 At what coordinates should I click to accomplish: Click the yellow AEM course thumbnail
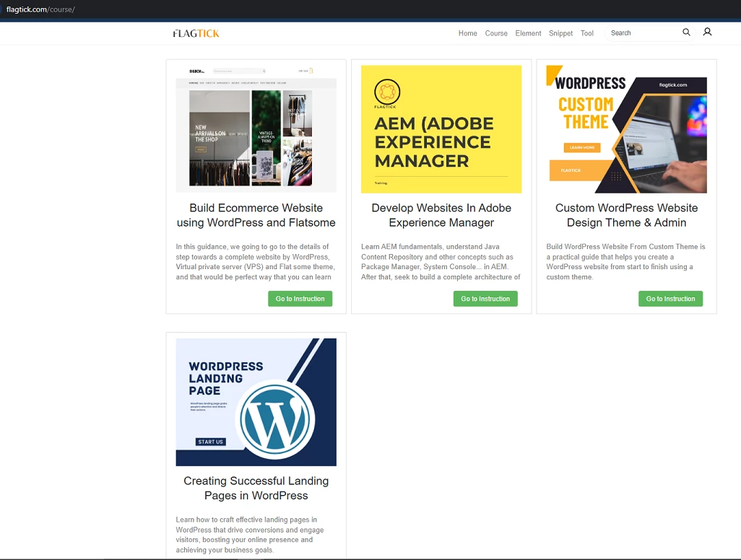pyautogui.click(x=441, y=129)
